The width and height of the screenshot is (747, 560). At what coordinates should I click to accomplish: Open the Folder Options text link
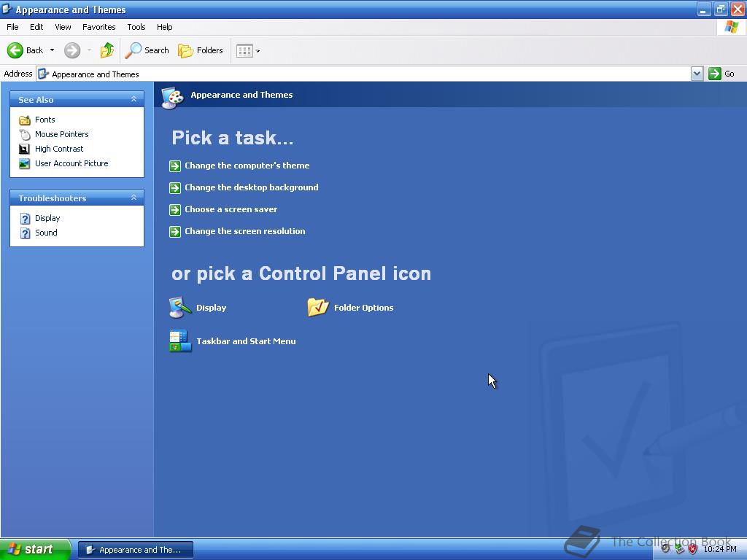point(363,308)
